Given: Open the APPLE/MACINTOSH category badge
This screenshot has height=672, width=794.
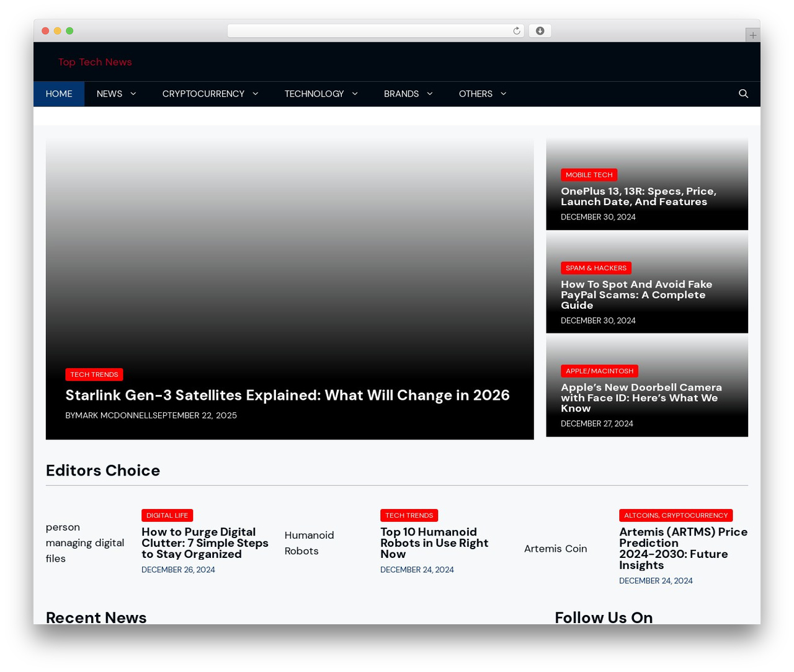Looking at the screenshot, I should pos(599,371).
